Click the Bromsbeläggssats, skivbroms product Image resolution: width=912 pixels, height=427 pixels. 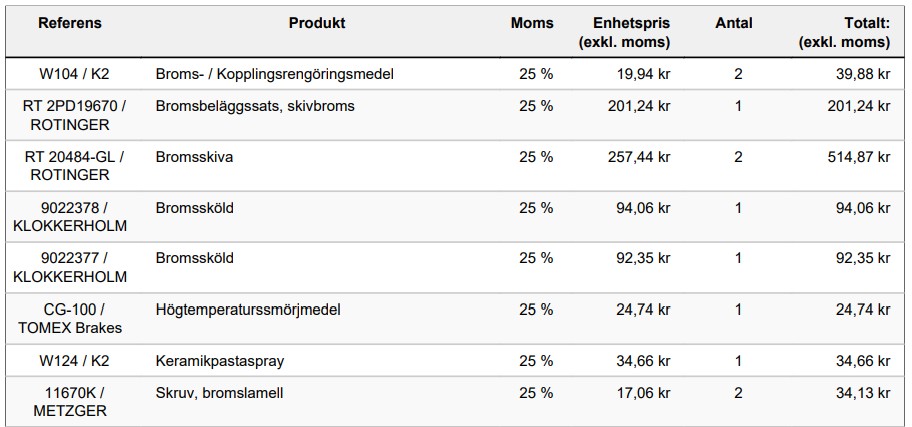coord(255,106)
